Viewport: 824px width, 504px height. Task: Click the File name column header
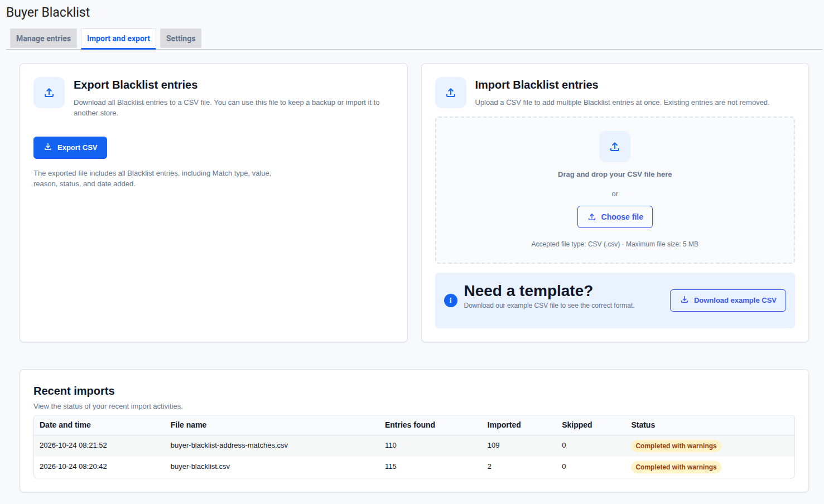click(x=189, y=425)
